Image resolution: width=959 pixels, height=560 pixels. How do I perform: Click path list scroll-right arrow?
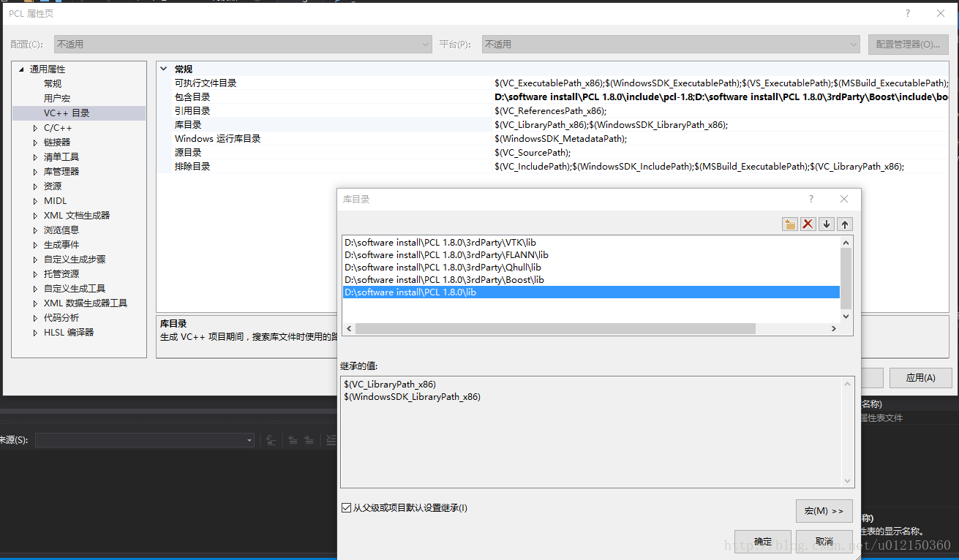(x=833, y=329)
